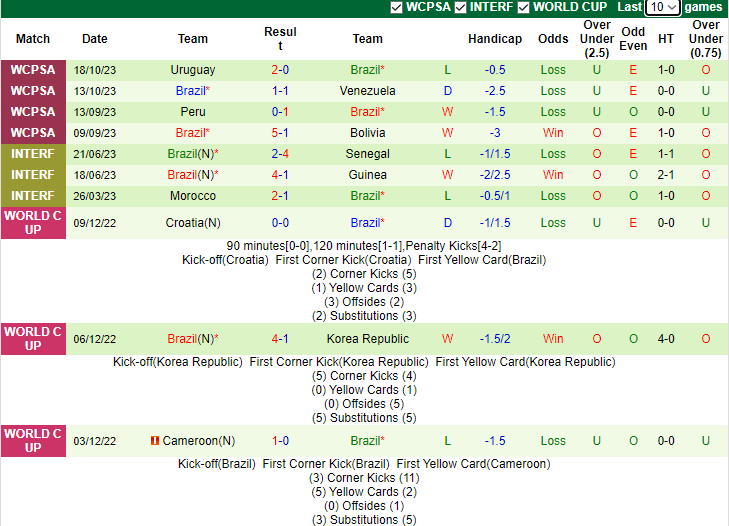Image resolution: width=729 pixels, height=526 pixels.
Task: Click the Handicap column header
Action: pyautogui.click(x=494, y=39)
